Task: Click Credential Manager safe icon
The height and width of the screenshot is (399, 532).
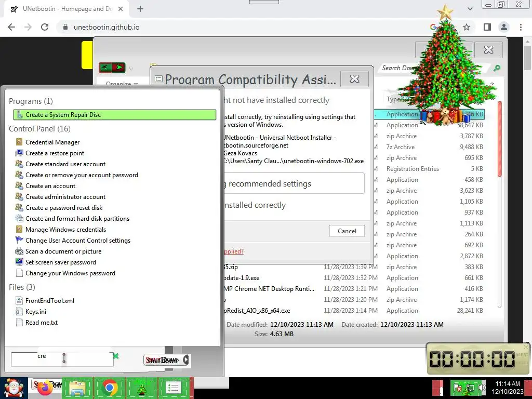Action: (19, 142)
